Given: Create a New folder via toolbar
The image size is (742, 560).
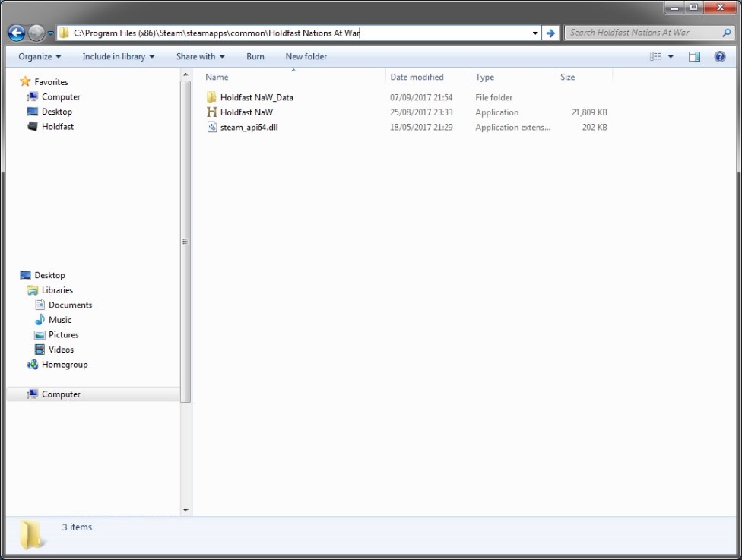Looking at the screenshot, I should [x=306, y=56].
